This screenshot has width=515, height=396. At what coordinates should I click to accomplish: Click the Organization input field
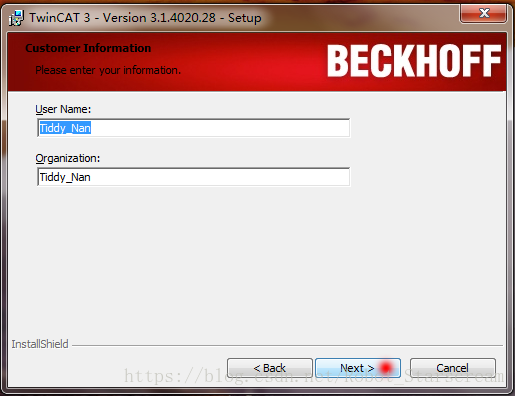pos(194,177)
